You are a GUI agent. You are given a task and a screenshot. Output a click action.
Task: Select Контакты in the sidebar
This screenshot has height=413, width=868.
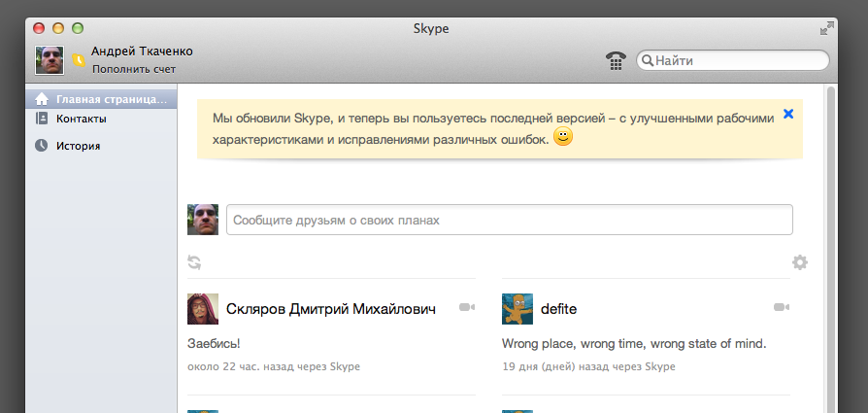81,119
